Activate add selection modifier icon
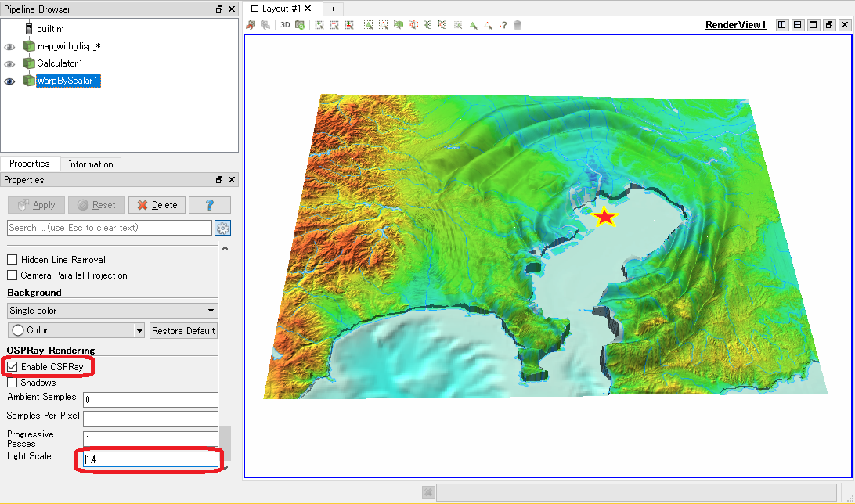Viewport: 855px width, 504px height. coord(319,25)
